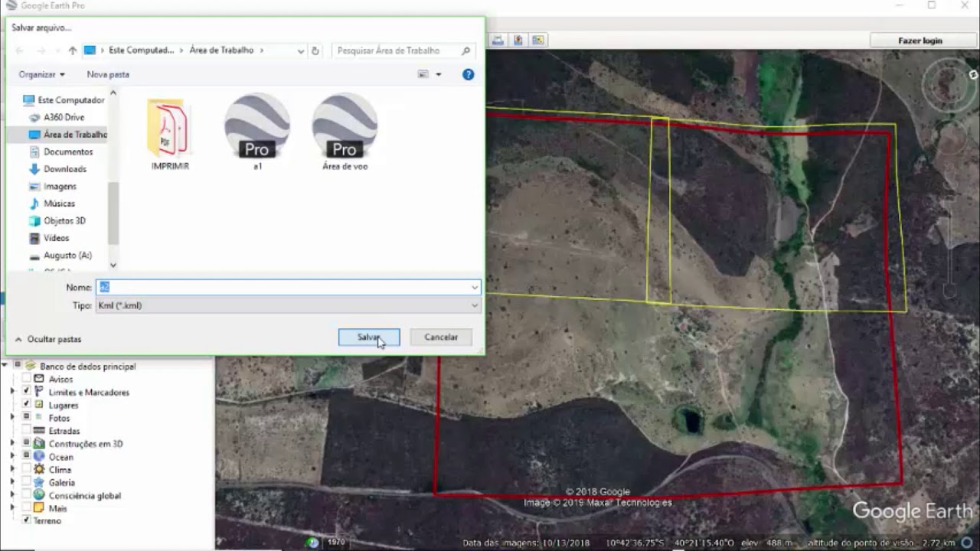Select Área de Trabalho in navigation pane

67,135
